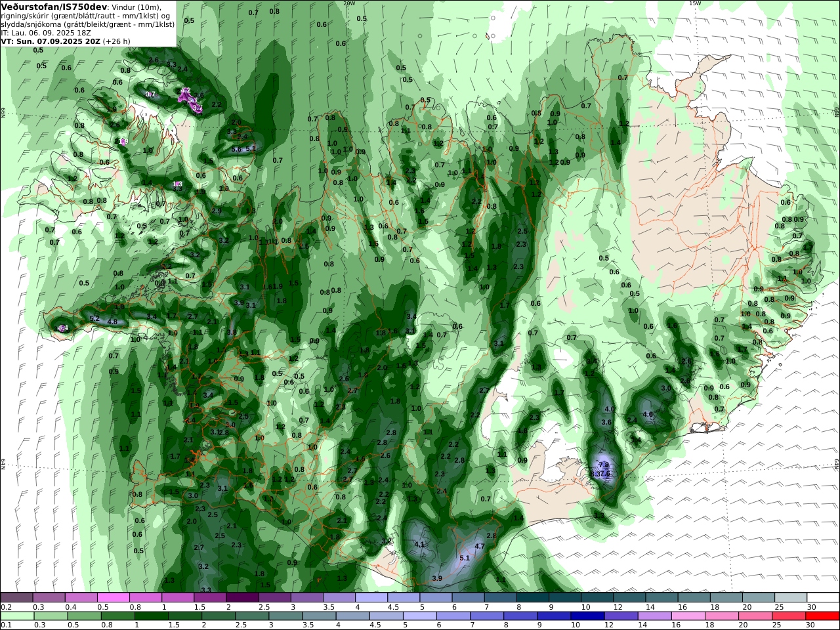
Task: Click the white 30 swatch in snow scale
Action: pos(822,598)
